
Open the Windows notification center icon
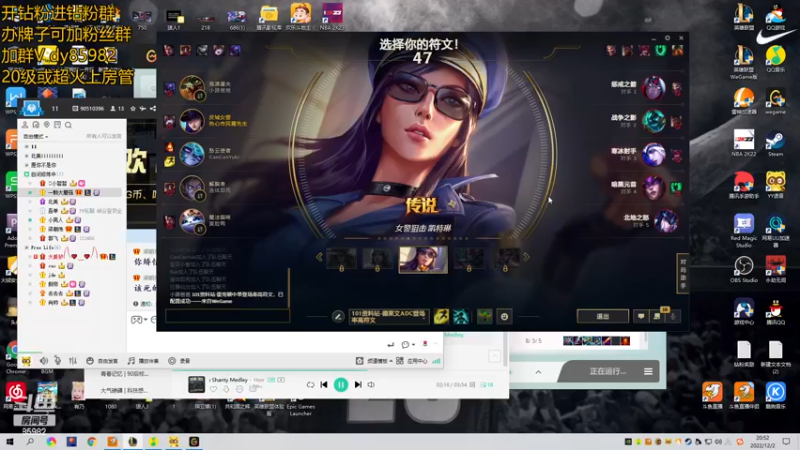[786, 442]
